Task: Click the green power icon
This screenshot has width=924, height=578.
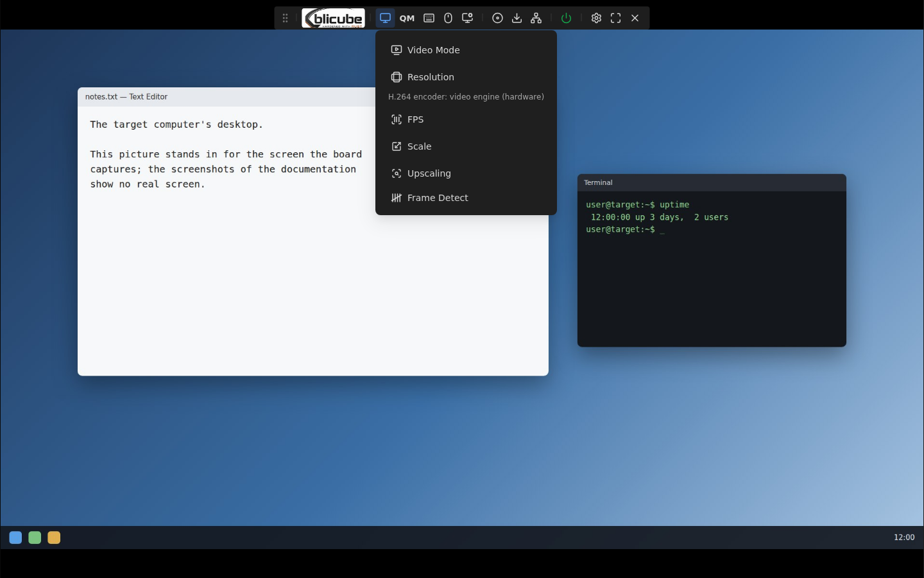Action: (566, 18)
